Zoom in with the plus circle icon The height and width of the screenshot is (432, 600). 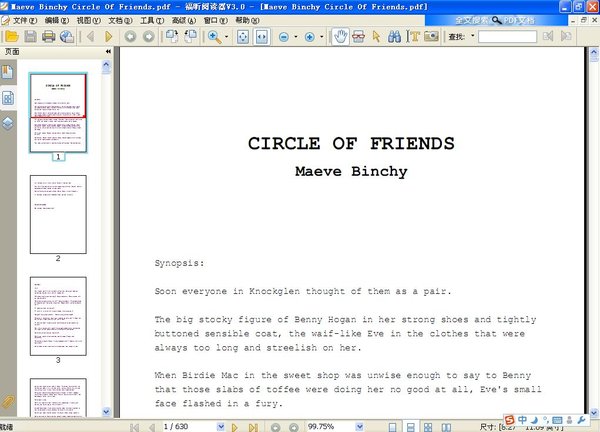(x=310, y=37)
